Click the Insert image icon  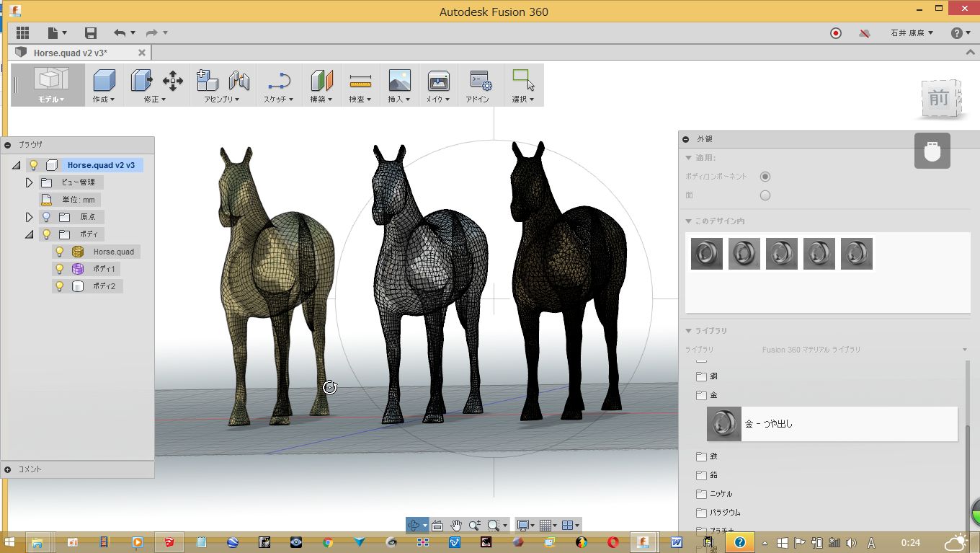pyautogui.click(x=399, y=81)
